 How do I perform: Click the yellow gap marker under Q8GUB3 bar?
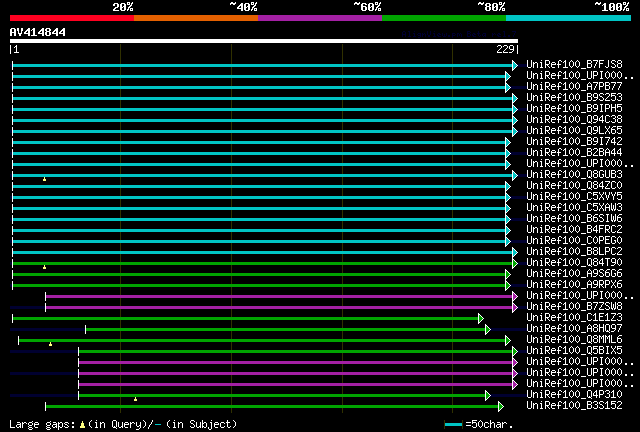point(44,179)
